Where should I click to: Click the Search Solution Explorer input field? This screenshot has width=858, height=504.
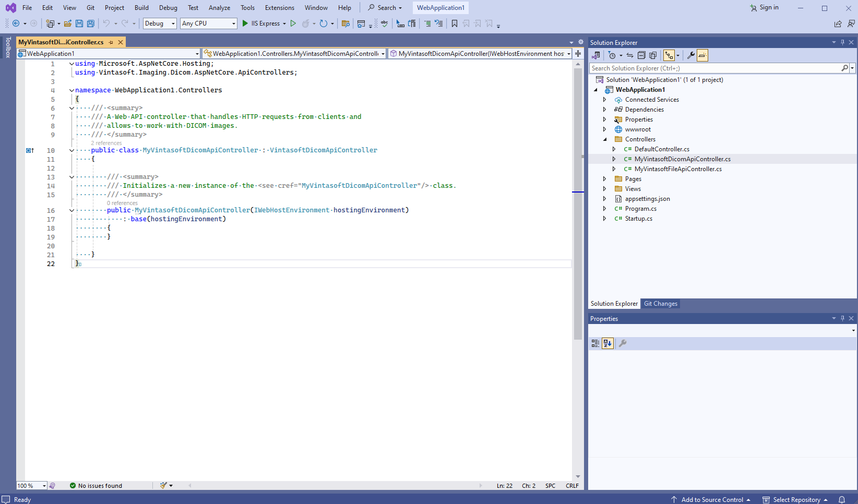tap(715, 68)
